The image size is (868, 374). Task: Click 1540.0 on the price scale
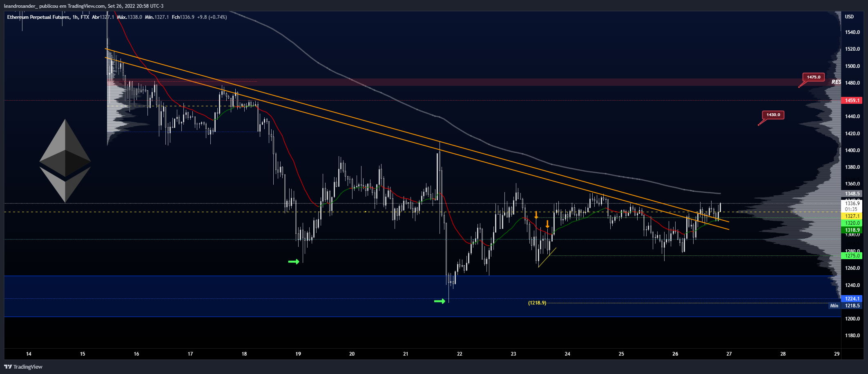pyautogui.click(x=852, y=32)
